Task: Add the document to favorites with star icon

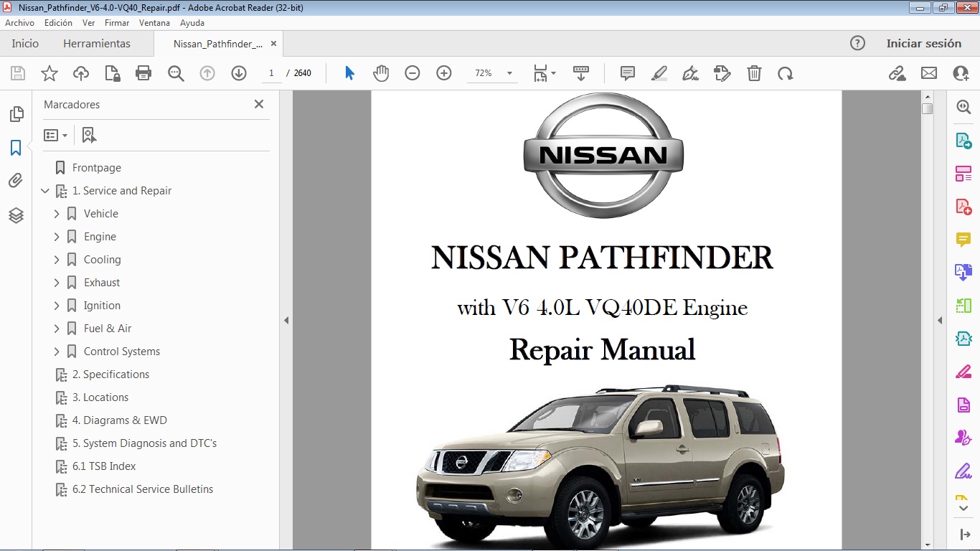Action: (x=50, y=73)
